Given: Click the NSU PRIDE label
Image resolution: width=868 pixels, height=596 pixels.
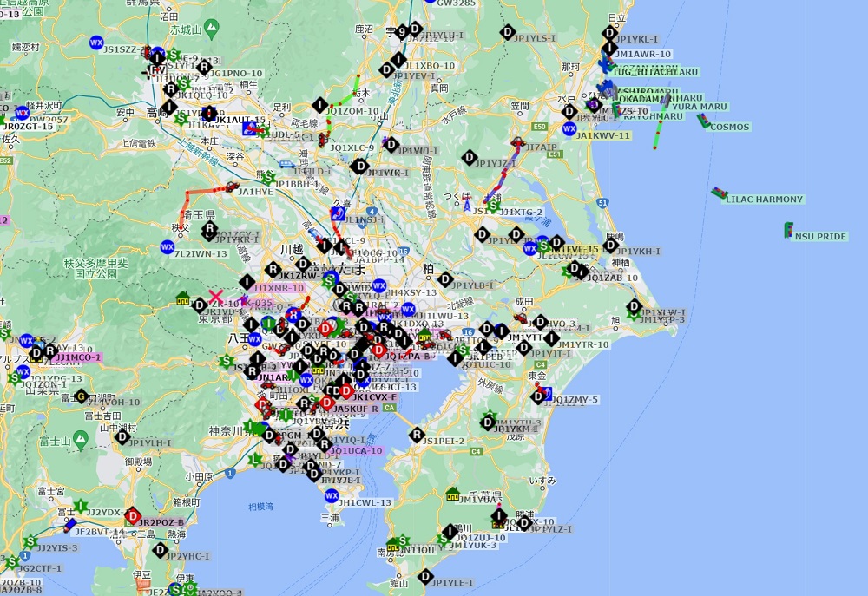Looking at the screenshot, I should click(x=820, y=236).
